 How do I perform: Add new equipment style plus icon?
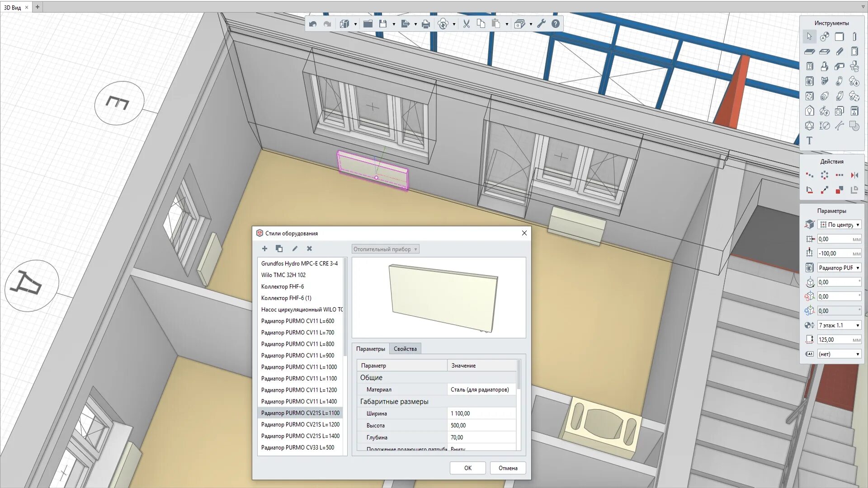(x=264, y=249)
